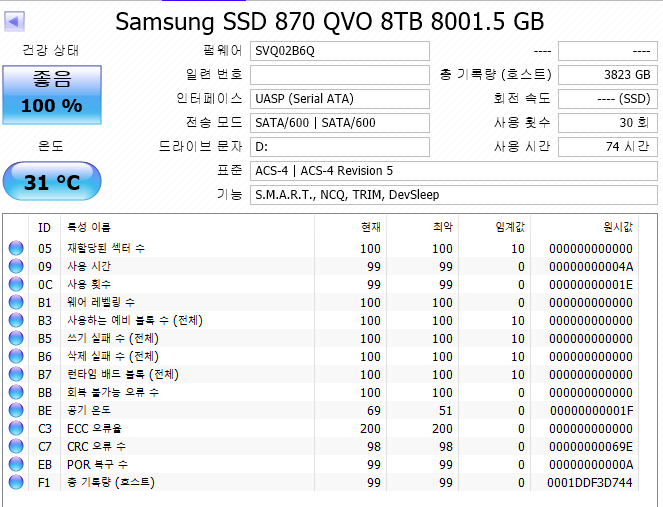Select features field S.M.A.R.T., NCQ, TRIM, DevSleep
663x507 pixels.
[x=454, y=195]
